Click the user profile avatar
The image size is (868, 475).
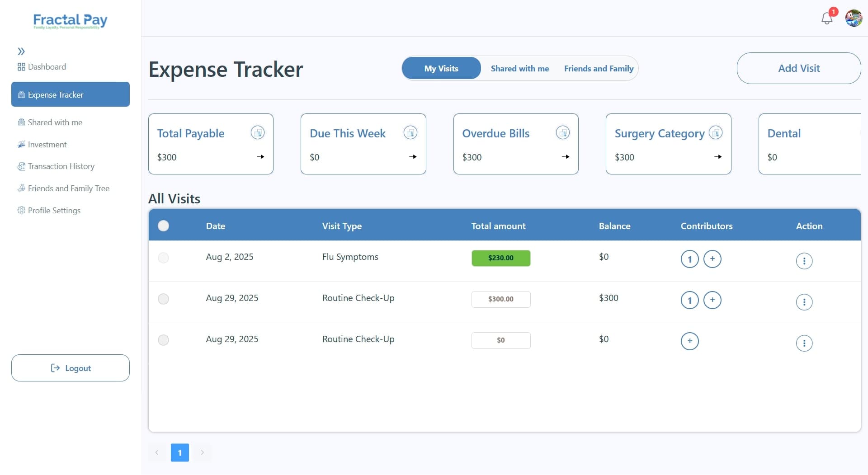tap(853, 19)
